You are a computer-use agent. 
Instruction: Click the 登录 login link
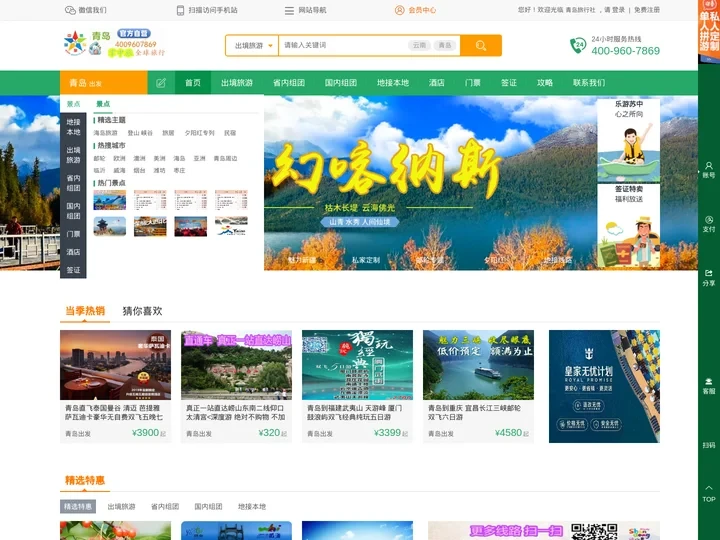point(618,10)
